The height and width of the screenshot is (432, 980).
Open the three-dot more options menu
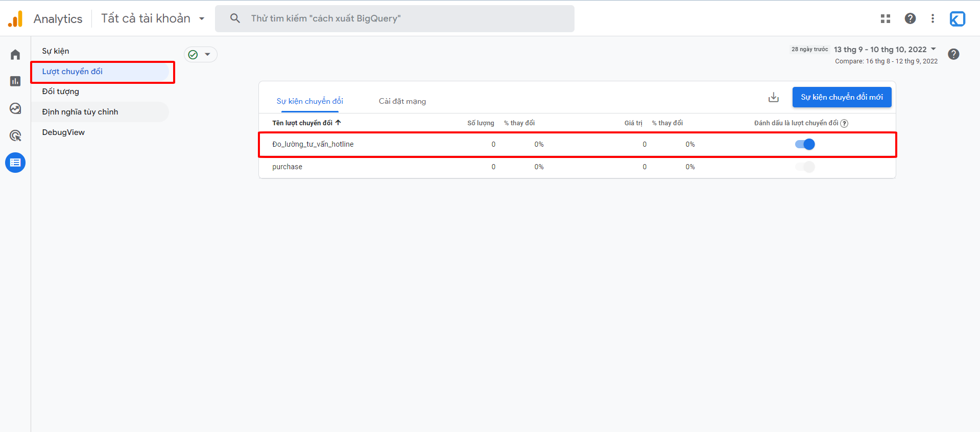(x=933, y=18)
